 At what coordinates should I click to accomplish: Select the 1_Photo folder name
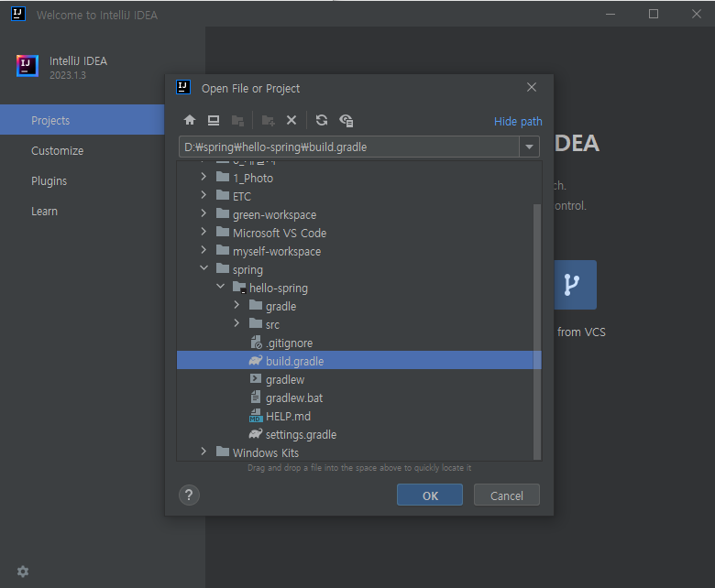pyautogui.click(x=253, y=178)
